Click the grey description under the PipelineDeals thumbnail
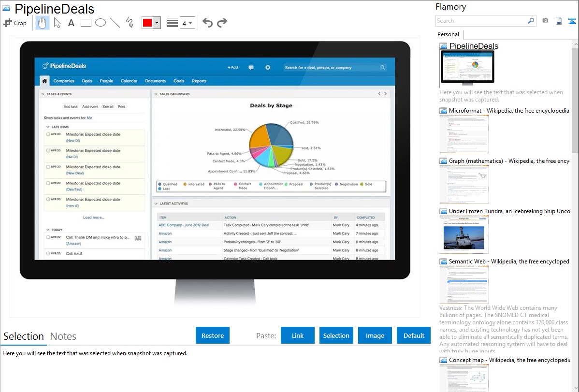 501,96
